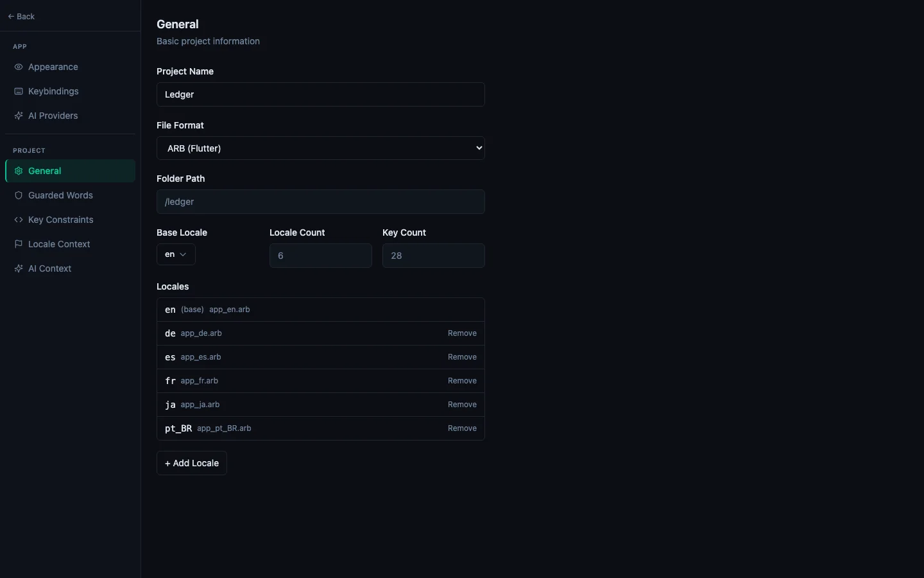Open the Locale Context section
This screenshot has width=924, height=578.
coord(71,244)
